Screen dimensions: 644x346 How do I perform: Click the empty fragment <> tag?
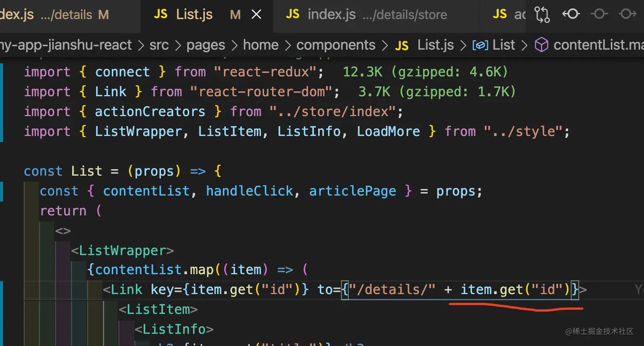click(x=63, y=231)
